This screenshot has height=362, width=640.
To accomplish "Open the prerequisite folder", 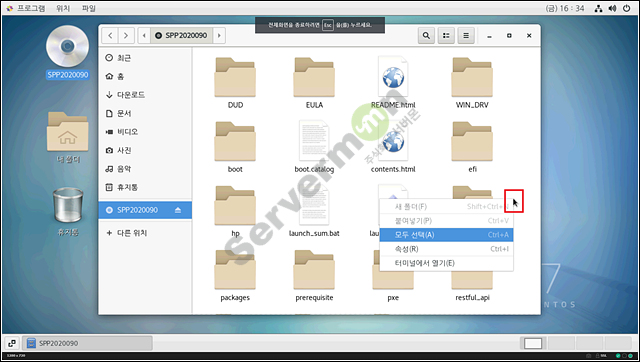I will [314, 270].
